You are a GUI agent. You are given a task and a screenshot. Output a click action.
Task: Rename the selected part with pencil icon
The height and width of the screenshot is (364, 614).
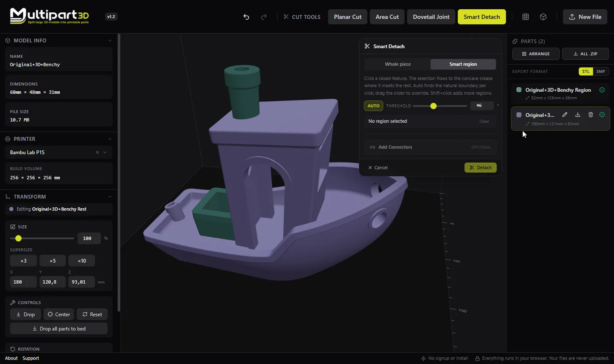click(565, 115)
